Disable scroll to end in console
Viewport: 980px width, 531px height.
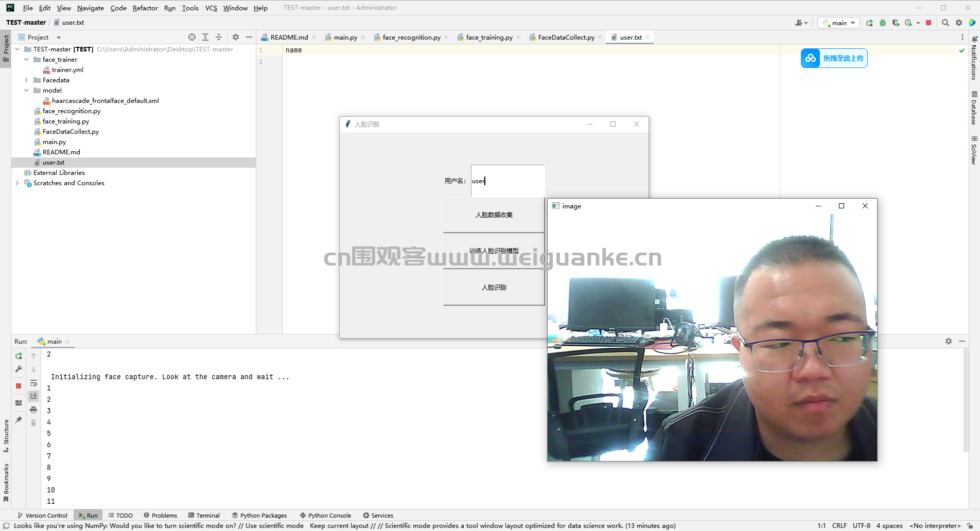point(33,396)
